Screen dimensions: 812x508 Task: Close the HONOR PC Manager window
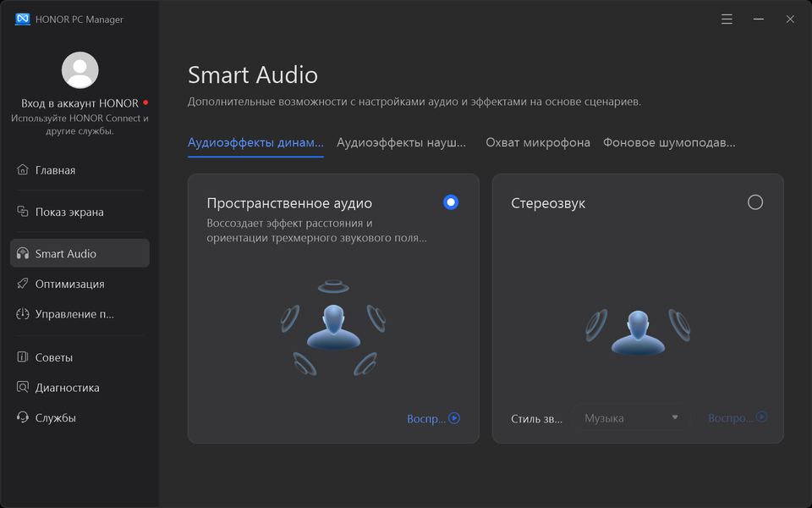pyautogui.click(x=790, y=19)
